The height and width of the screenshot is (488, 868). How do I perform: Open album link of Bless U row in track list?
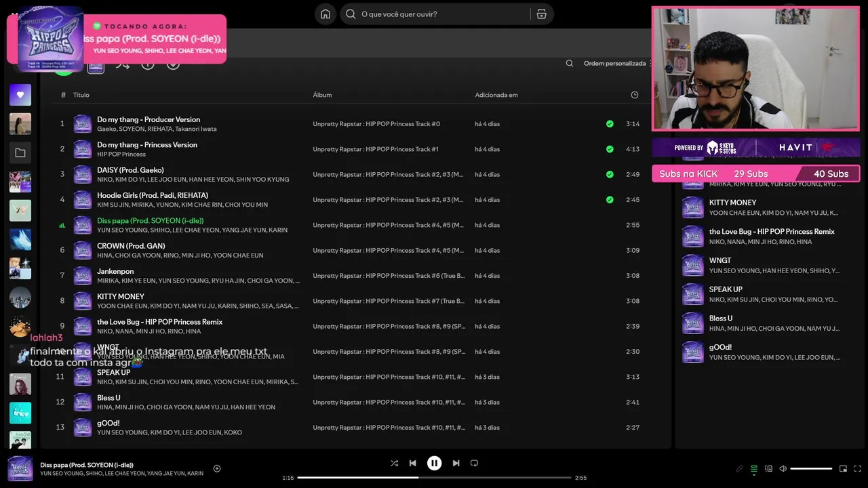point(389,402)
